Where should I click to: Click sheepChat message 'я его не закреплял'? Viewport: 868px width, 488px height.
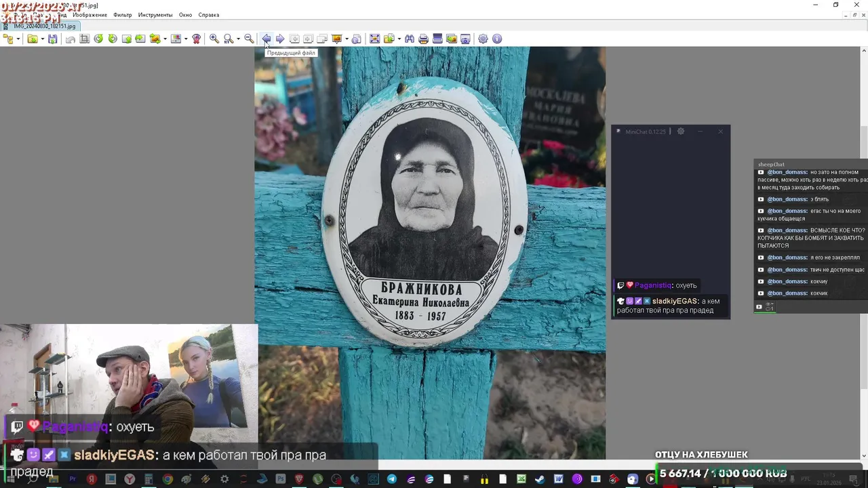tap(808, 258)
